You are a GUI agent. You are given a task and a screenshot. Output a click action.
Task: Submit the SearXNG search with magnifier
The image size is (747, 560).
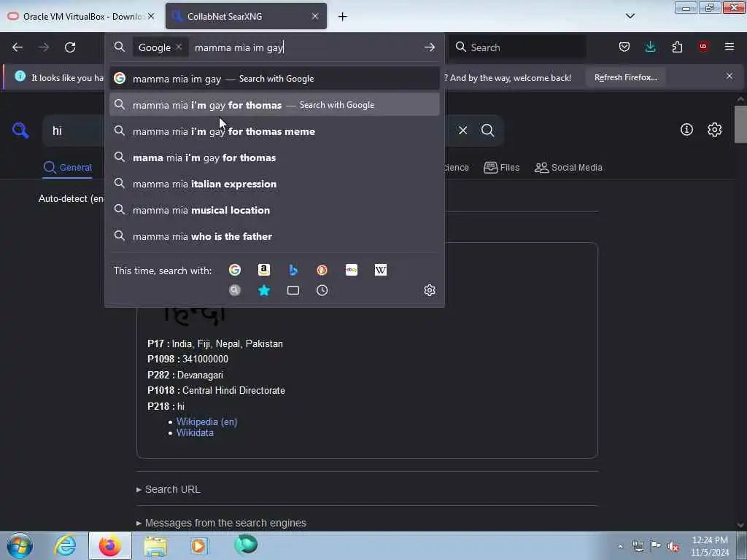click(x=487, y=130)
